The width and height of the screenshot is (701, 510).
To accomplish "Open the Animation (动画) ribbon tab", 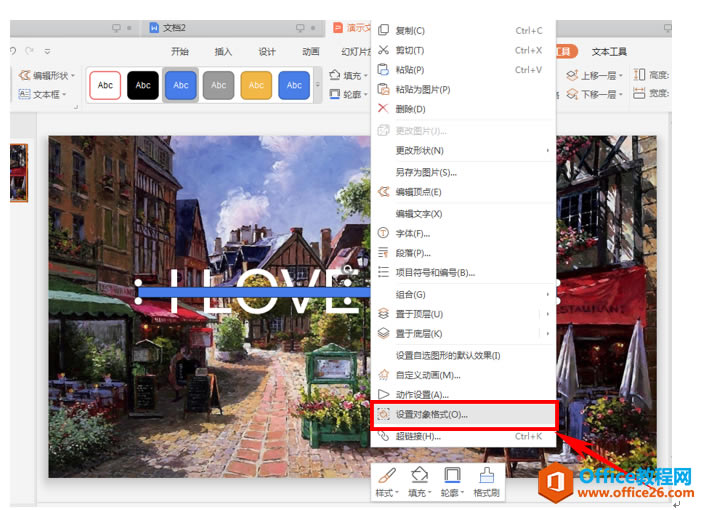I will (x=310, y=51).
